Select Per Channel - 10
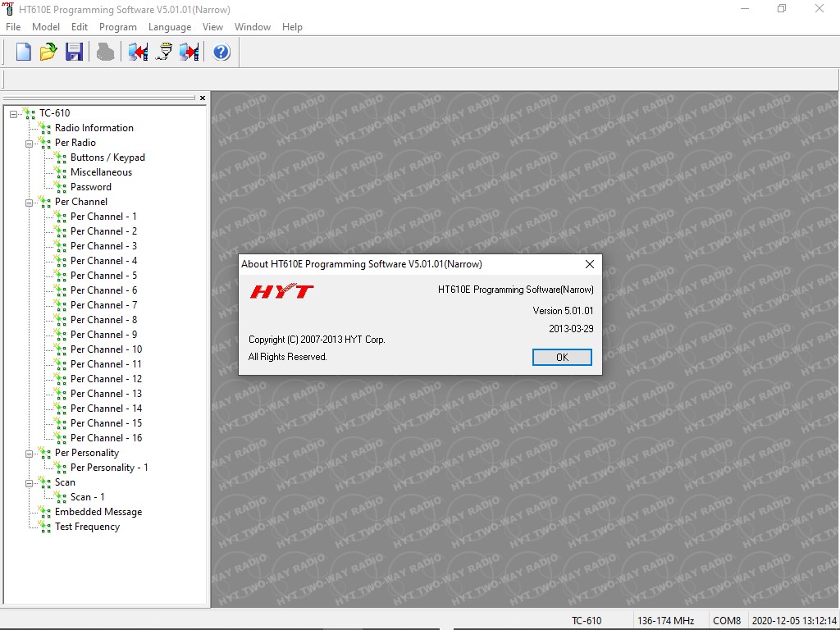Screen dimensions: 840x630 [107, 349]
